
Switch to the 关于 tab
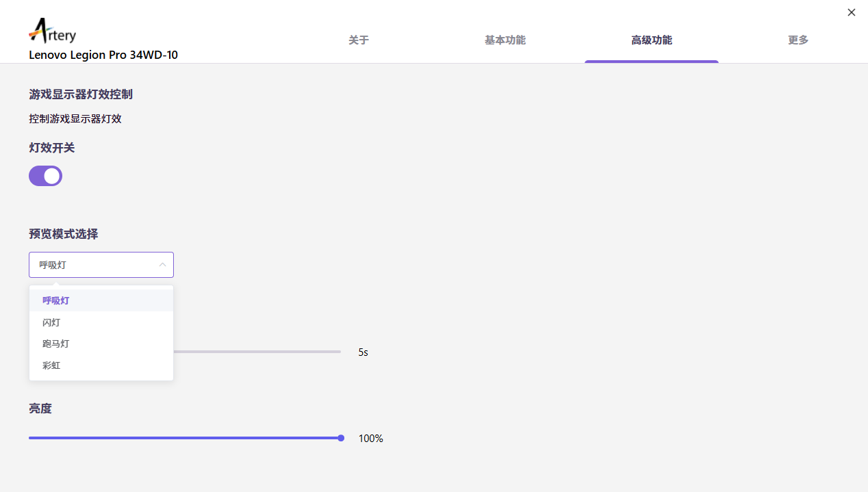coord(359,40)
